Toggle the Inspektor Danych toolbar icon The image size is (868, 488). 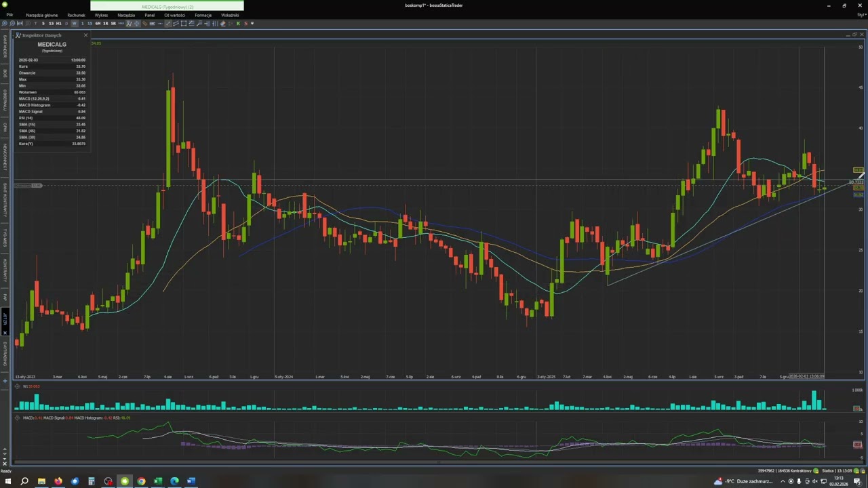click(x=129, y=23)
